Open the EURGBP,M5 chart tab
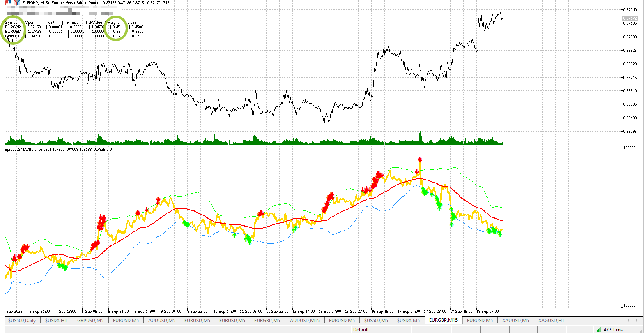The width and height of the screenshot is (644, 333). coord(267,320)
